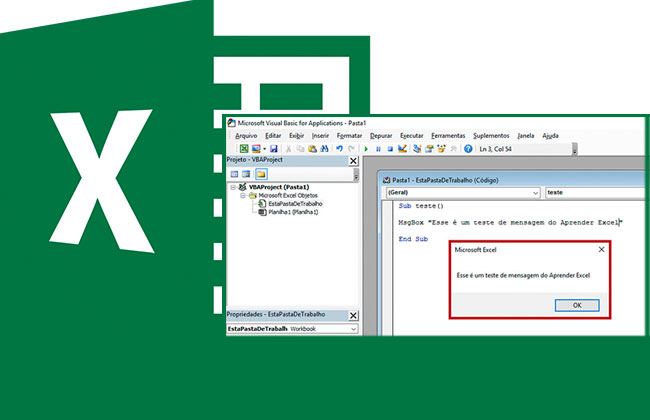Click the Find binoculars icon
This screenshot has height=420, width=650.
click(x=325, y=148)
